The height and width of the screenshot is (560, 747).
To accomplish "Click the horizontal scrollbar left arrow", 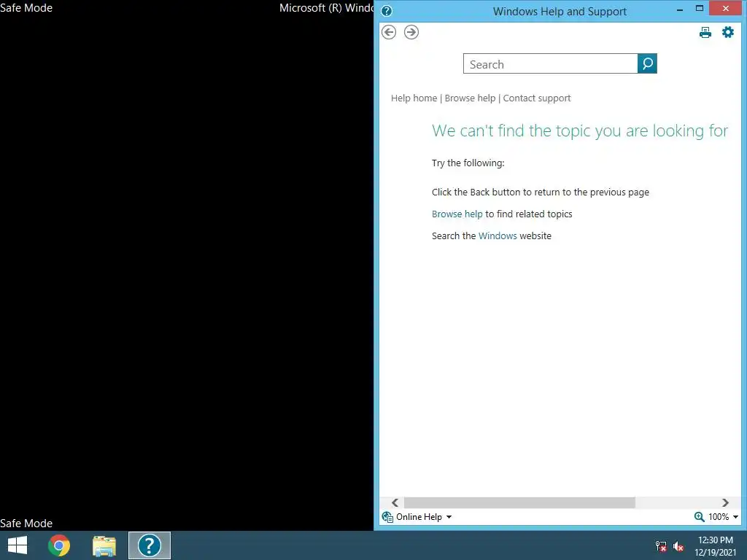I will tap(395, 503).
